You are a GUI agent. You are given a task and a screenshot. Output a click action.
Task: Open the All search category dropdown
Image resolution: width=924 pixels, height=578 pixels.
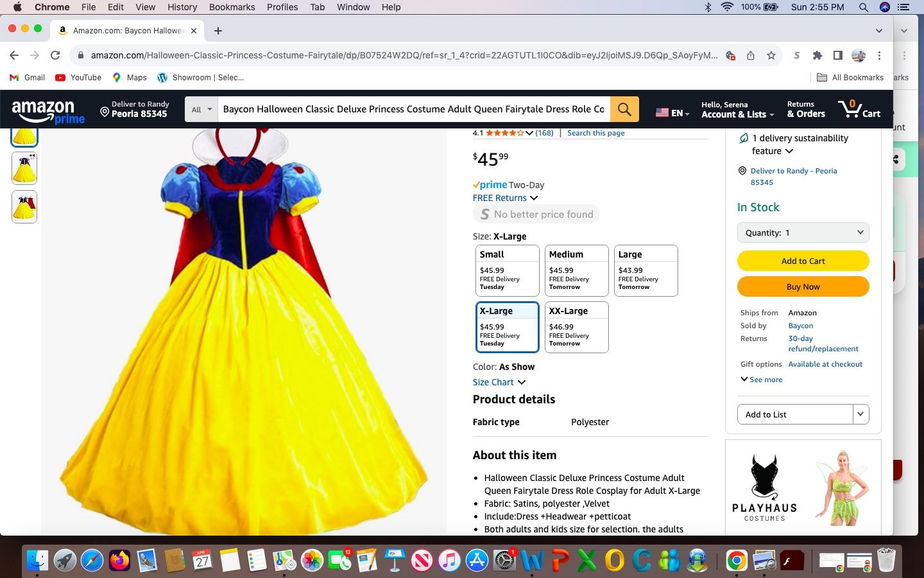201,109
